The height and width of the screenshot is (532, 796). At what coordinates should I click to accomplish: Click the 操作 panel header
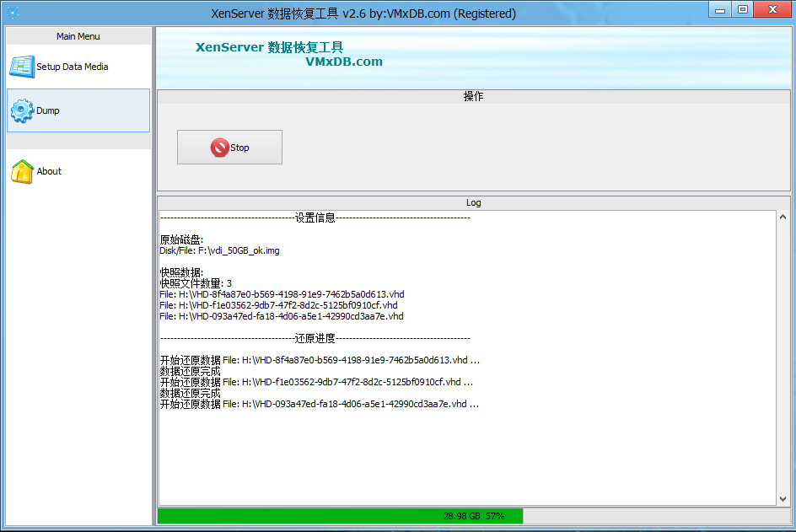[x=474, y=96]
